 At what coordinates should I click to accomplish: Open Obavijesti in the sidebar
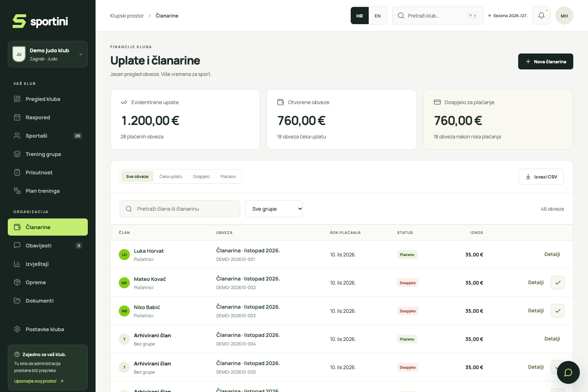(48, 245)
